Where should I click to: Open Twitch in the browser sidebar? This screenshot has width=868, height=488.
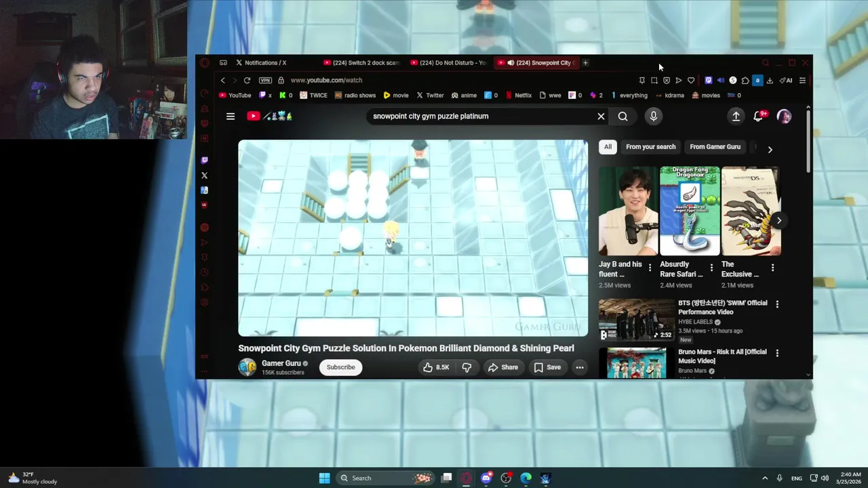point(204,161)
